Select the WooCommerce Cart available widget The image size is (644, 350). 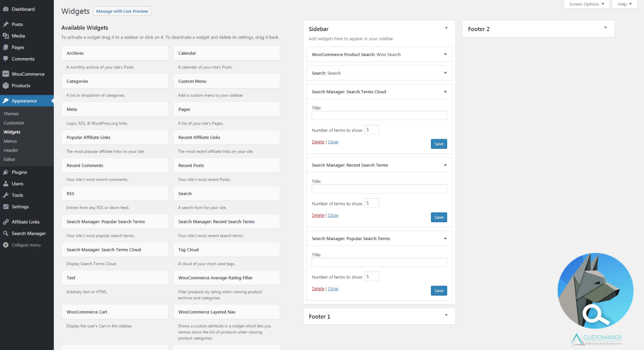[115, 312]
